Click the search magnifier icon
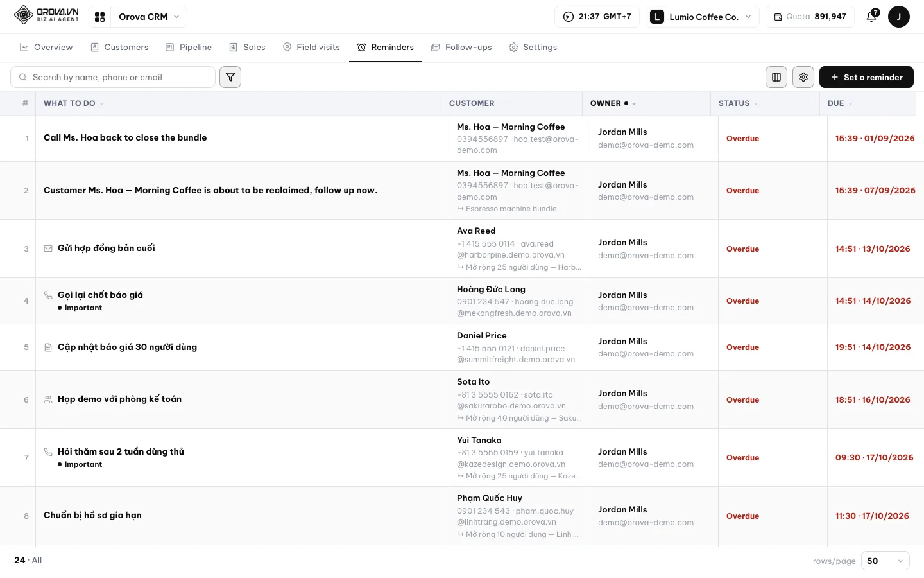This screenshot has width=924, height=578. point(23,77)
